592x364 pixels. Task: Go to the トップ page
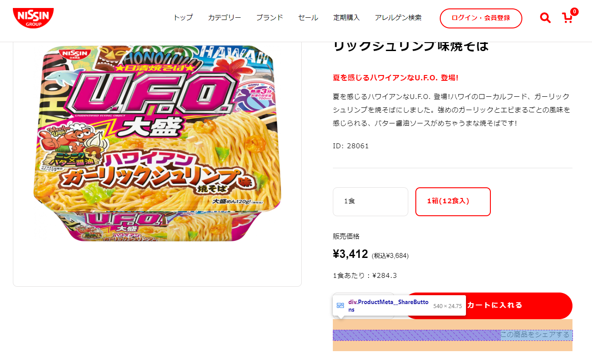[183, 17]
